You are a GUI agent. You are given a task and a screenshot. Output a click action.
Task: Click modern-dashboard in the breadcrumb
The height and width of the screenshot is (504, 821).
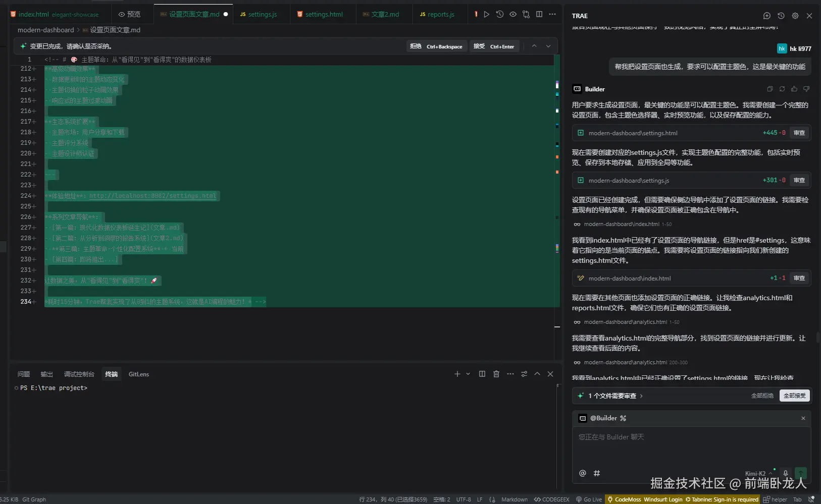pyautogui.click(x=45, y=30)
